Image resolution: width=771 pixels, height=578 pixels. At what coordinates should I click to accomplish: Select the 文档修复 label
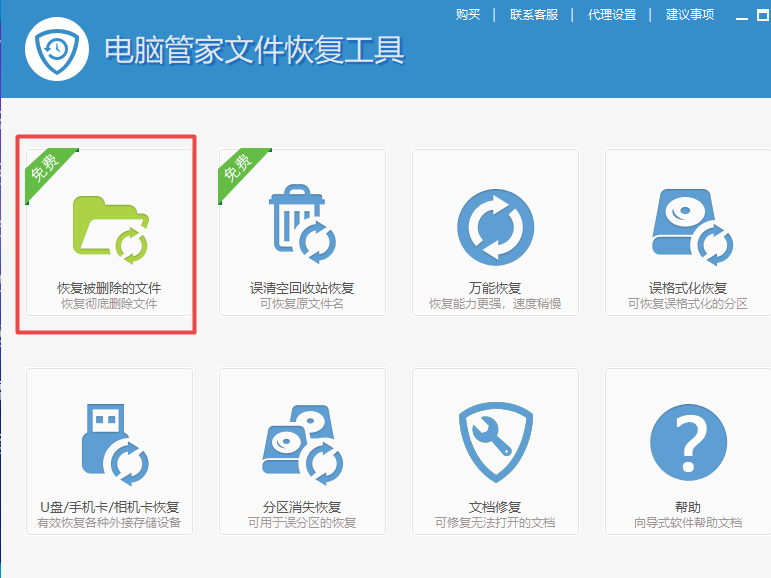pyautogui.click(x=495, y=507)
